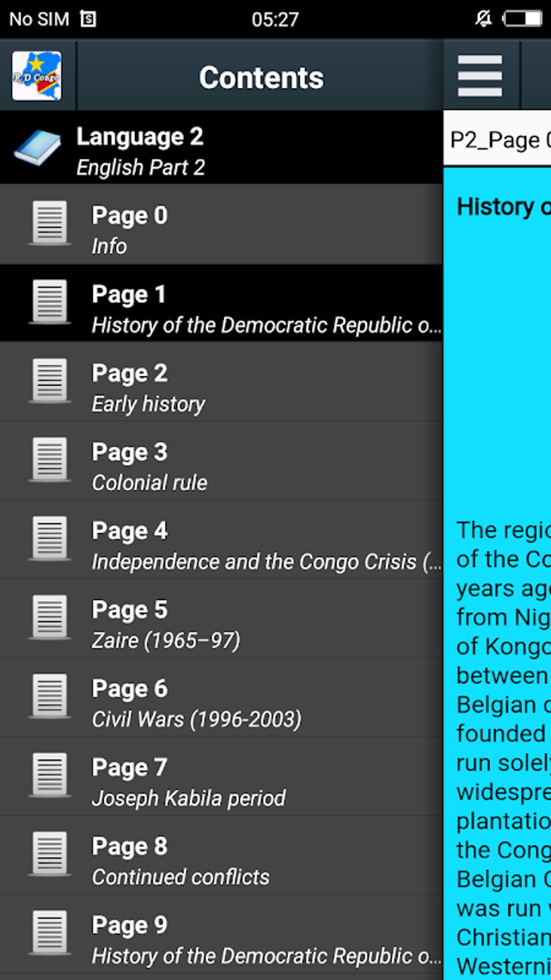This screenshot has width=551, height=980.
Task: Tap the document icon beside Page 5
Action: point(50,618)
